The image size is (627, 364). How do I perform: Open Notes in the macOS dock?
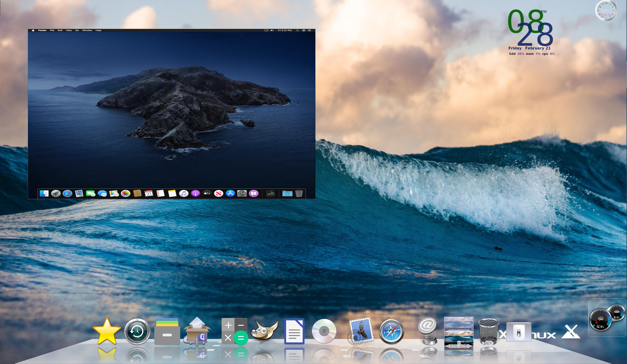pos(172,193)
